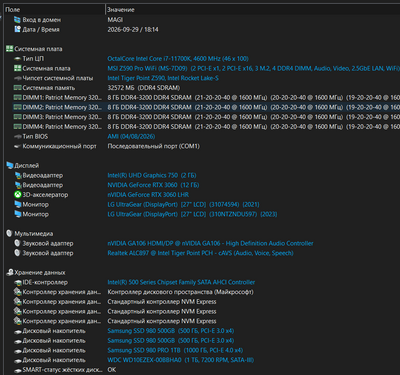The height and width of the screenshot is (375, 400).
Task: Select the MAGI domain value
Action: pyautogui.click(x=115, y=20)
